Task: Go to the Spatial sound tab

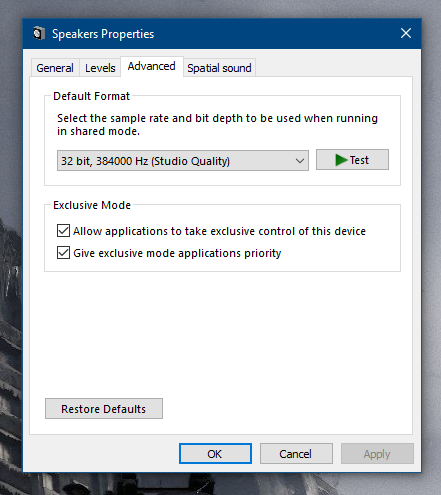Action: (219, 68)
